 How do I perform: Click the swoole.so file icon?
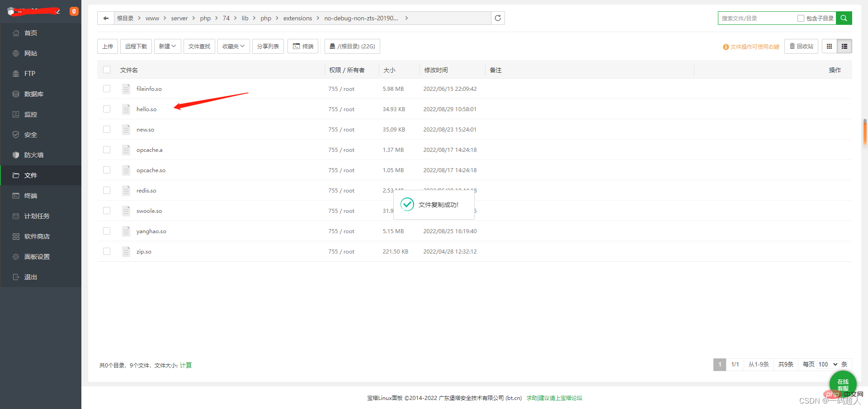pyautogui.click(x=126, y=211)
